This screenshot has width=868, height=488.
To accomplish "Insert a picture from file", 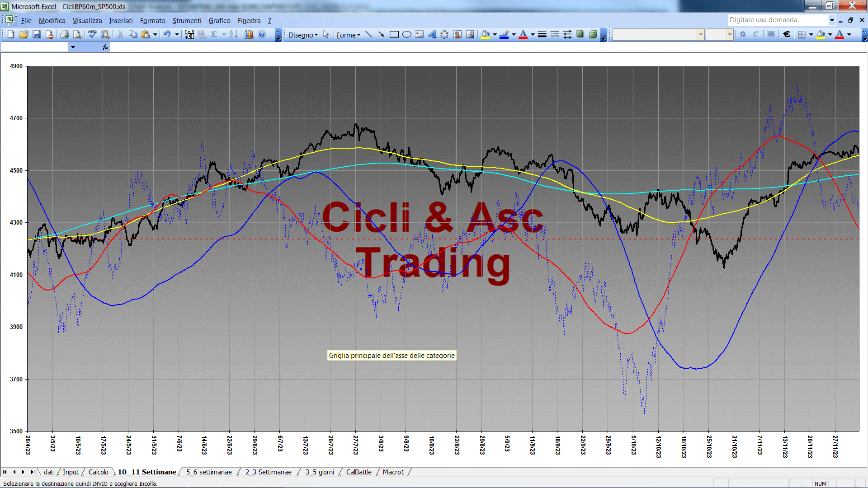I will pyautogui.click(x=470, y=34).
